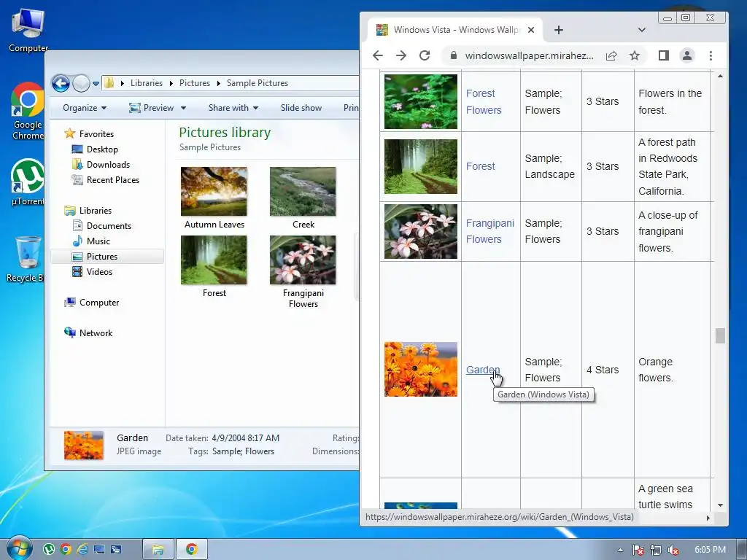This screenshot has width=747, height=560.
Task: Click the Preview toolbar button
Action: coord(152,108)
